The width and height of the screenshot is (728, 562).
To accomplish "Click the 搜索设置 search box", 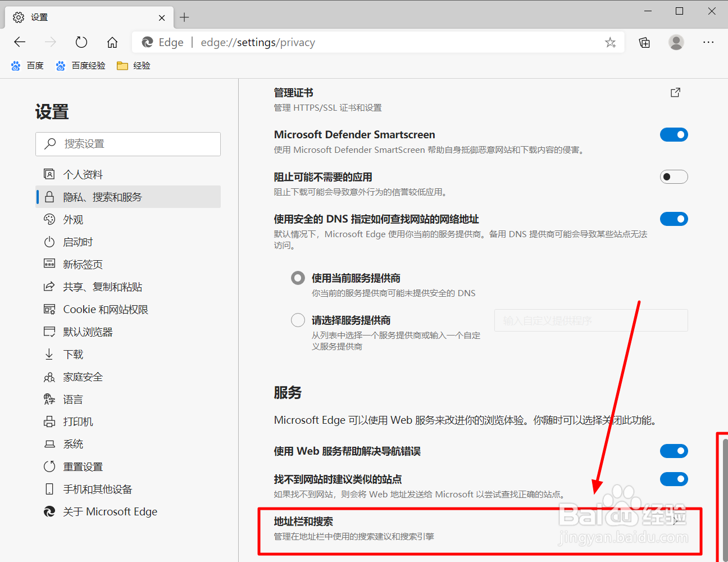I will pos(128,144).
